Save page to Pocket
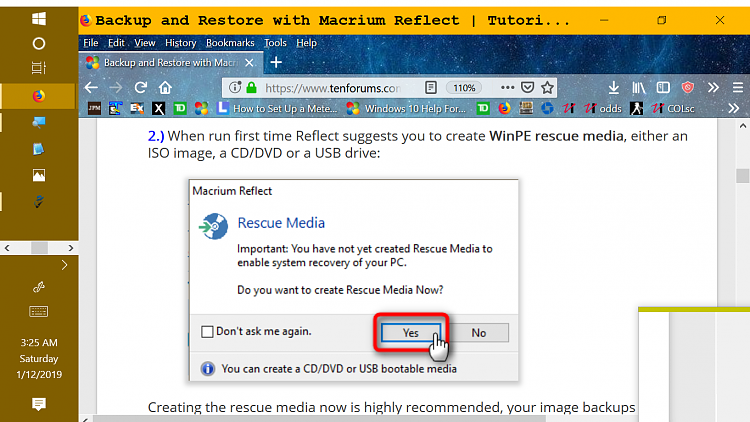The image size is (750, 422). tap(528, 88)
